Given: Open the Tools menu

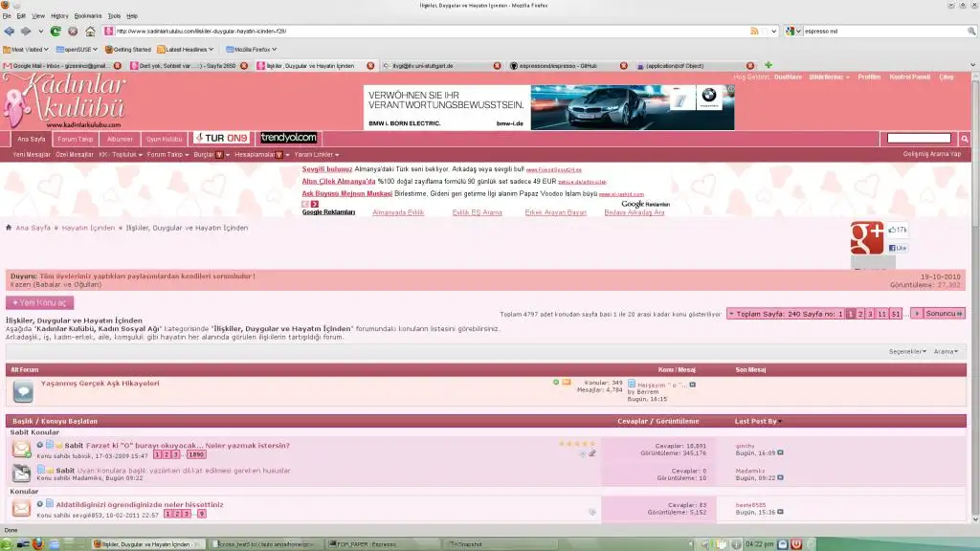Looking at the screenshot, I should [x=115, y=15].
